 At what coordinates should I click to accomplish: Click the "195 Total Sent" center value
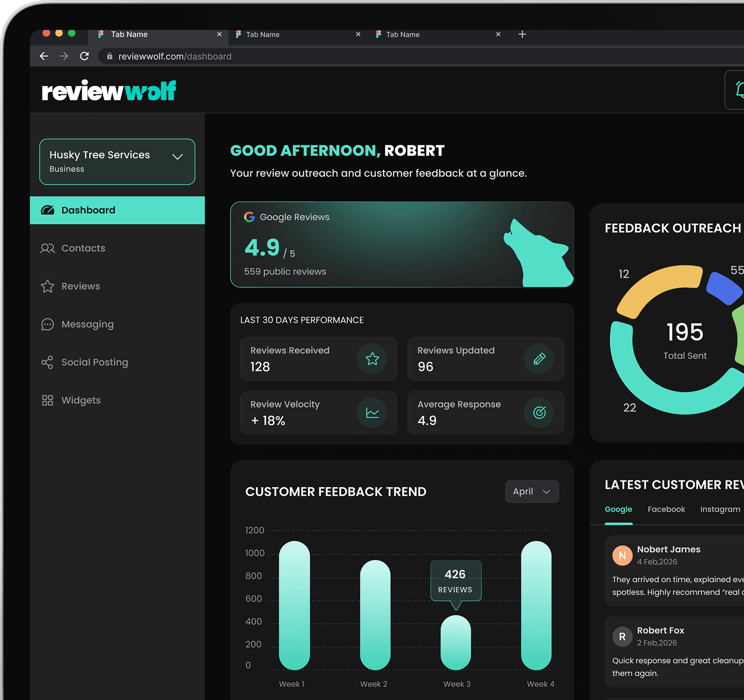tap(685, 340)
